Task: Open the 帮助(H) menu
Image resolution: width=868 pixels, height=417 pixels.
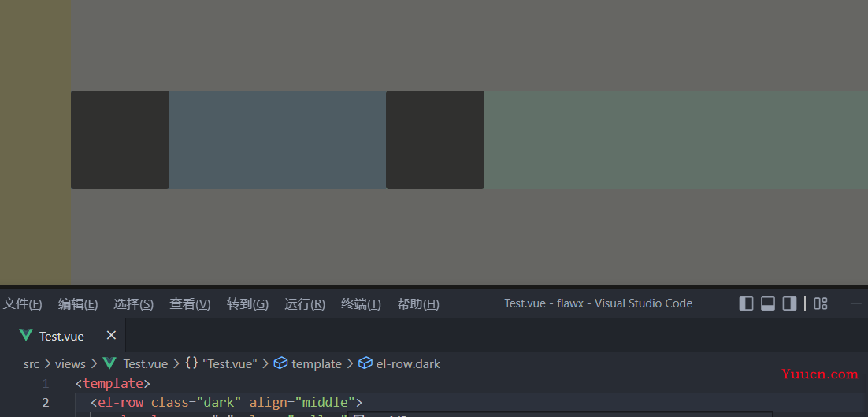Action: point(418,304)
